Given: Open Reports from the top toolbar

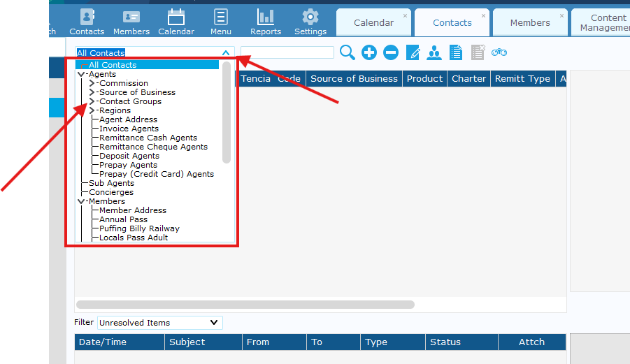Looking at the screenshot, I should (x=266, y=22).
